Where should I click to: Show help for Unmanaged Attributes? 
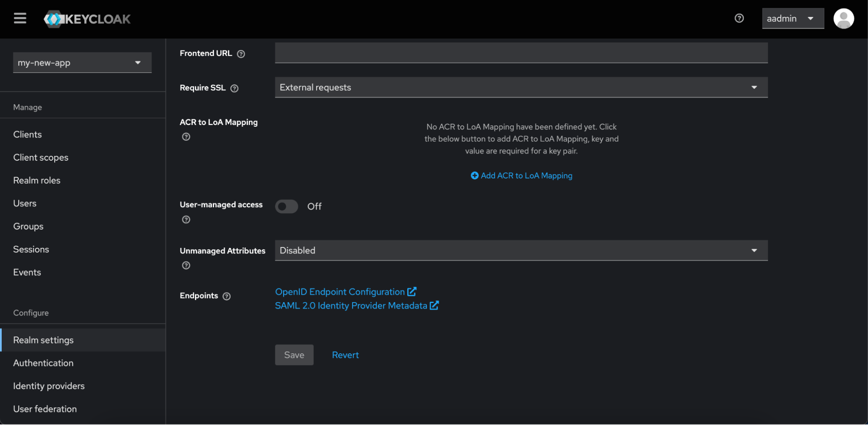point(186,266)
